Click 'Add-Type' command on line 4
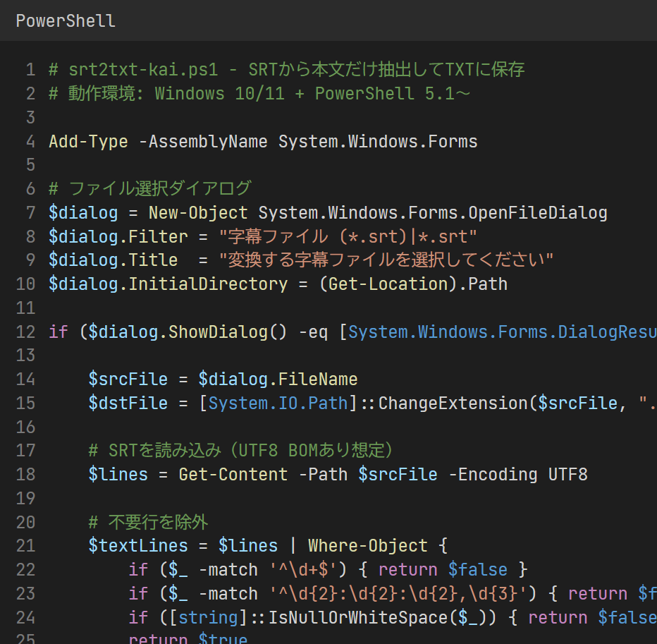This screenshot has height=644, width=657. [x=88, y=142]
